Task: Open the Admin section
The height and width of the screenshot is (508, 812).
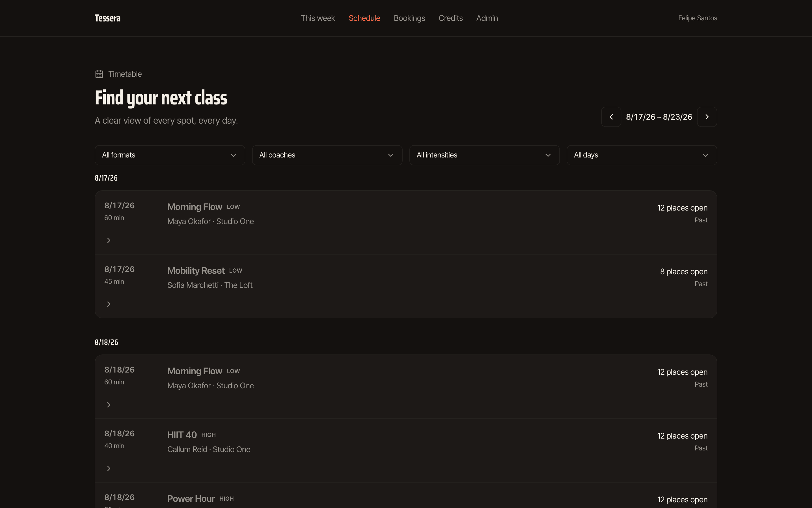Action: pyautogui.click(x=487, y=18)
